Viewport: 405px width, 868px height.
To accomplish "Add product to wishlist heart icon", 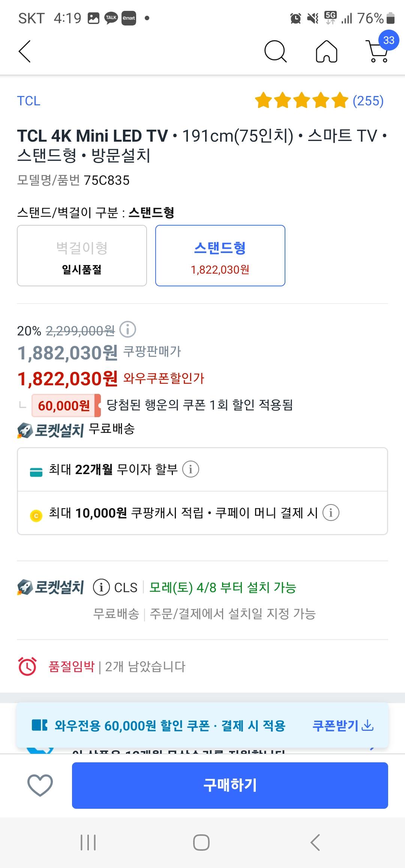I will point(40,785).
